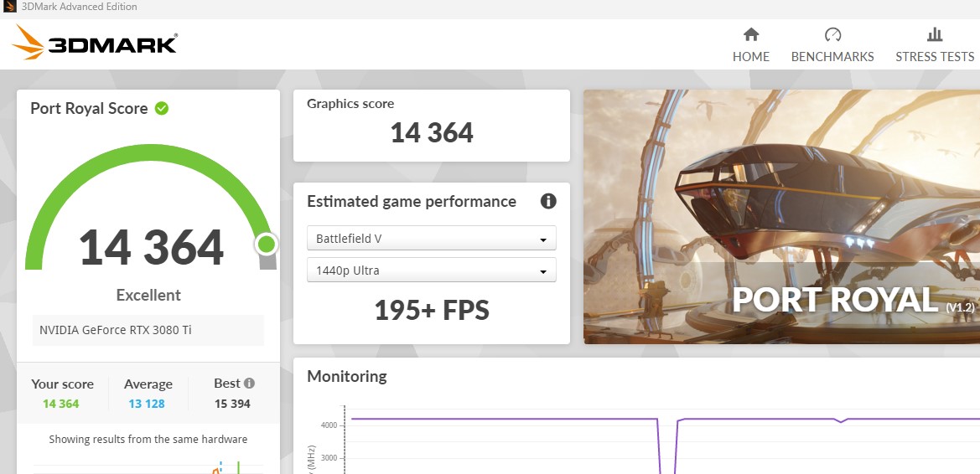The width and height of the screenshot is (980, 474).
Task: Go to the HOME text label
Action: click(751, 57)
